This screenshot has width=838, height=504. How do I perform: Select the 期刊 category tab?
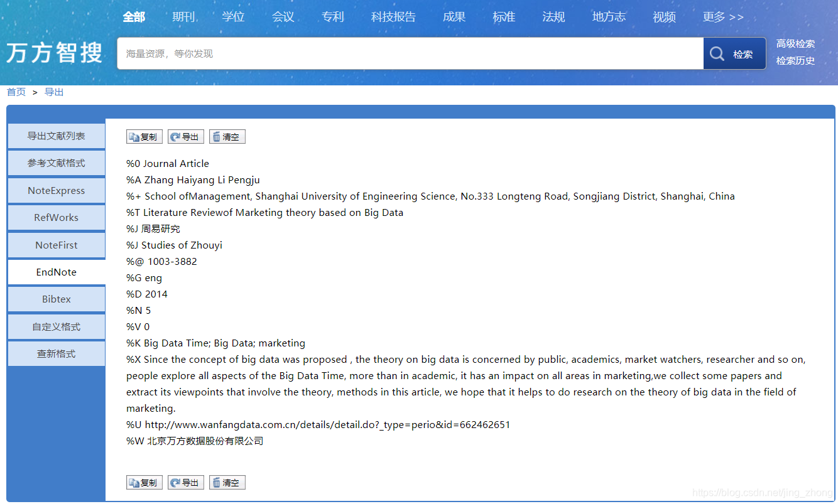183,17
